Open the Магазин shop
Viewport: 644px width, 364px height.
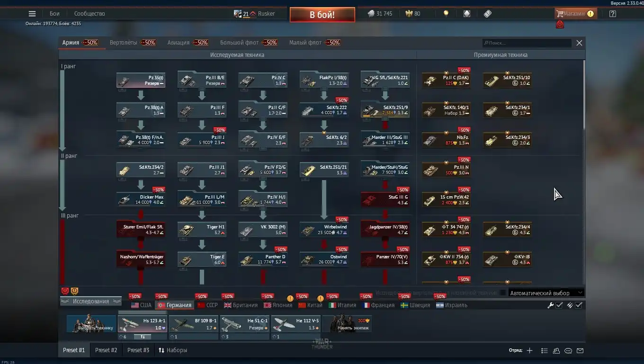point(575,14)
